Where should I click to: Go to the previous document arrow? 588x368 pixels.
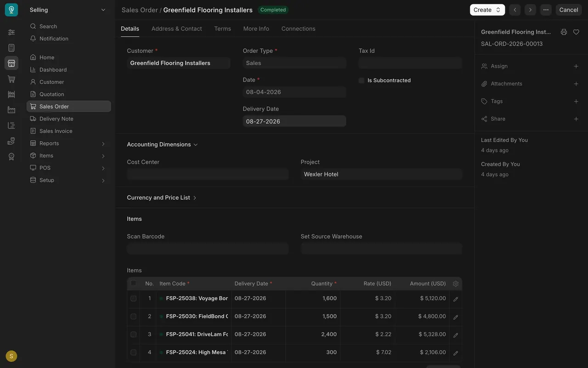coord(515,10)
